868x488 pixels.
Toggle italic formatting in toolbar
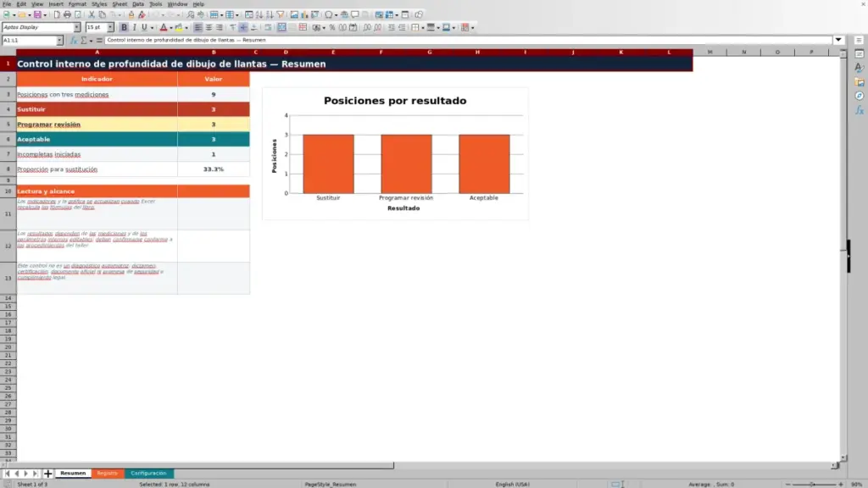(134, 27)
